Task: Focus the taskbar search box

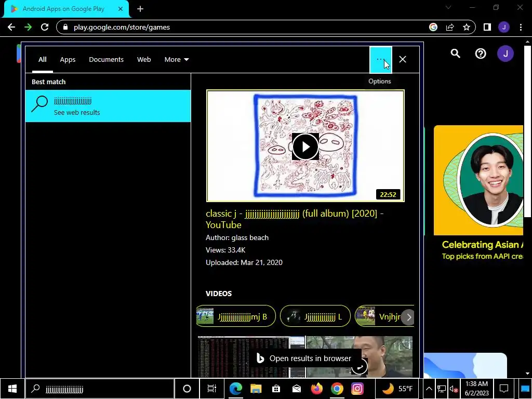Action: (100, 389)
